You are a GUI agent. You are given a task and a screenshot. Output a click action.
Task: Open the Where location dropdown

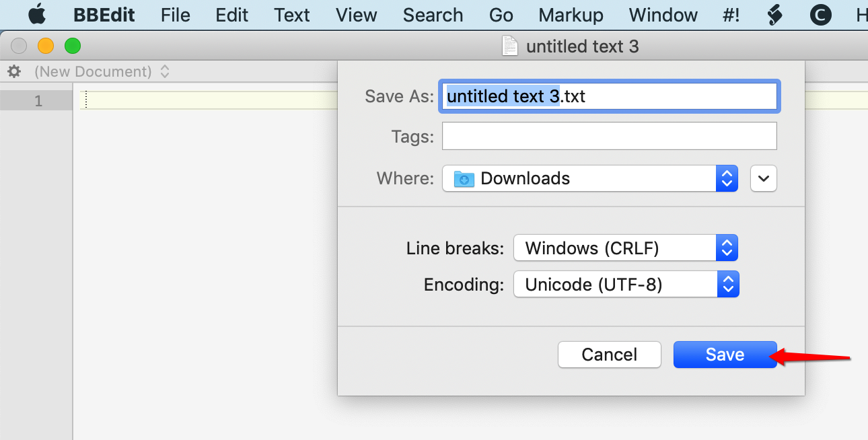click(590, 178)
